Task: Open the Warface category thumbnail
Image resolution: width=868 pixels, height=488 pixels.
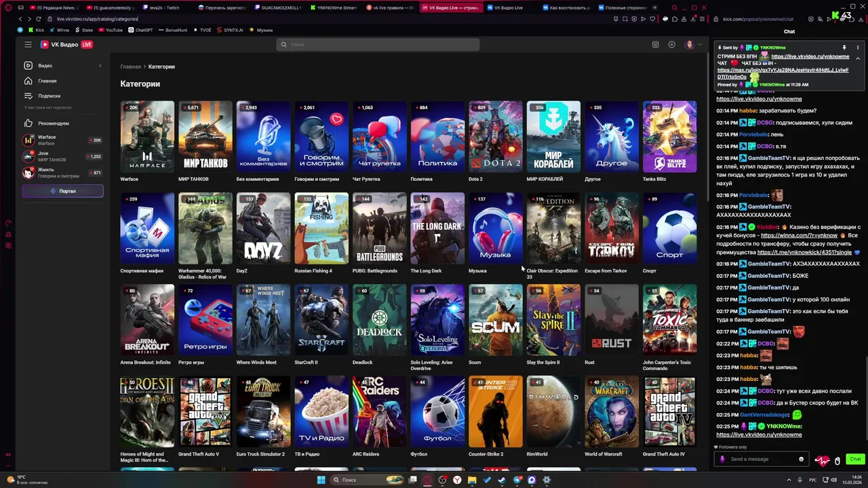Action: [x=147, y=136]
